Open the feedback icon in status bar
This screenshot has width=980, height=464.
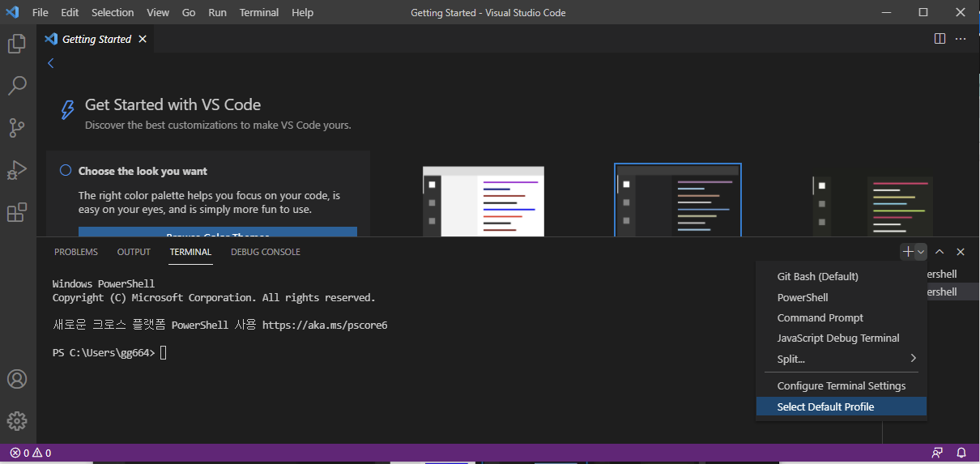tap(937, 453)
